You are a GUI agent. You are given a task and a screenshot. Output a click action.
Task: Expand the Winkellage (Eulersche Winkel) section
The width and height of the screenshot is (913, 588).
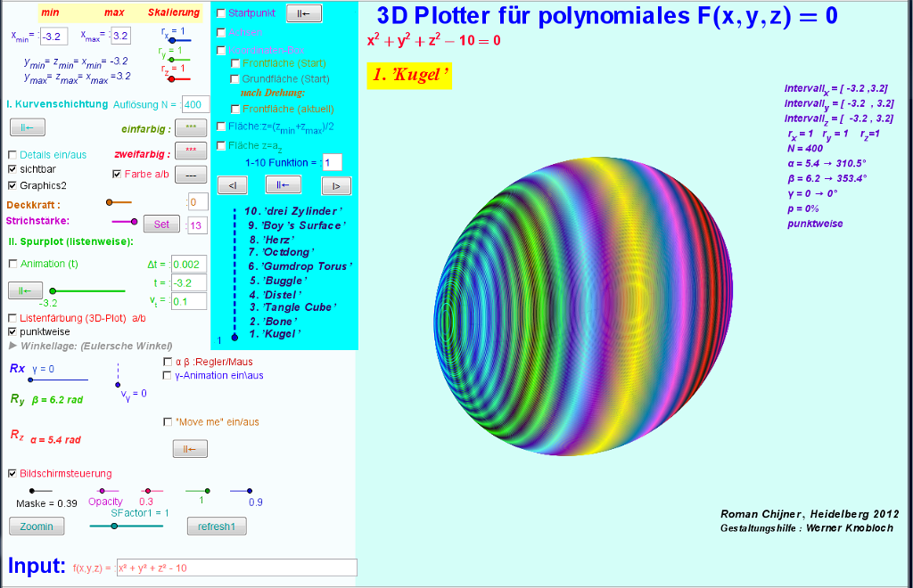click(12, 346)
